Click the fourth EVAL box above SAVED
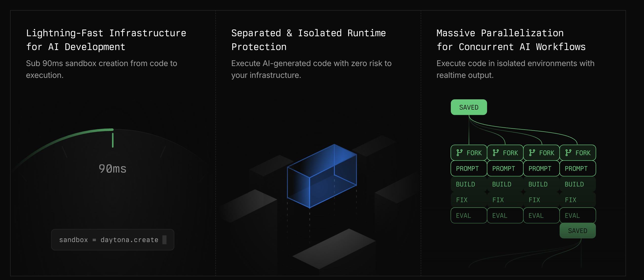 [x=577, y=215]
